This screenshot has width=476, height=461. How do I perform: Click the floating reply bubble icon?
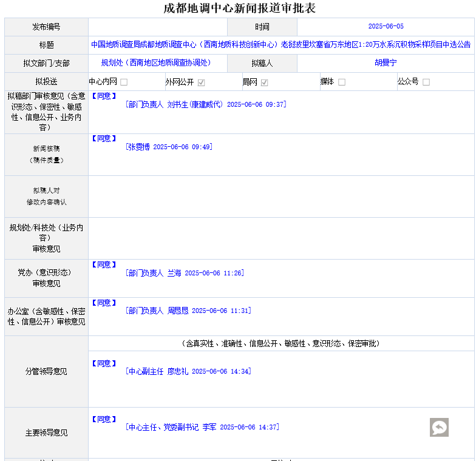439,427
